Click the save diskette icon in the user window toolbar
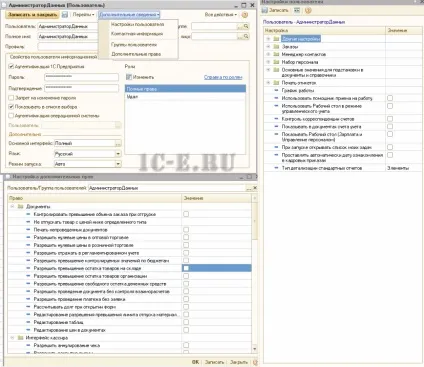 tap(65, 15)
